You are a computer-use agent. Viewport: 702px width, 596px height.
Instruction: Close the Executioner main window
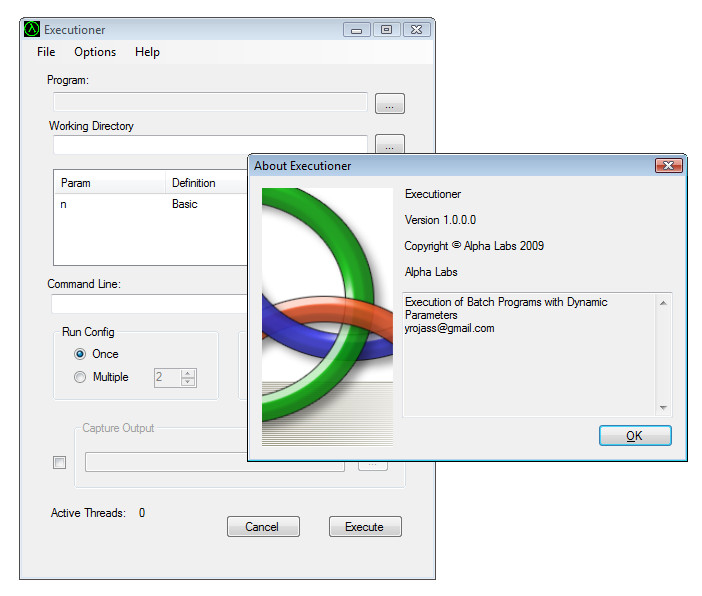416,30
